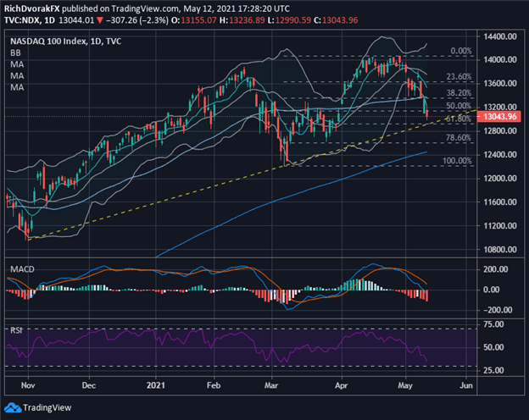529x420 pixels.
Task: Click the 38.20% Fibonacci level label
Action: click(459, 93)
